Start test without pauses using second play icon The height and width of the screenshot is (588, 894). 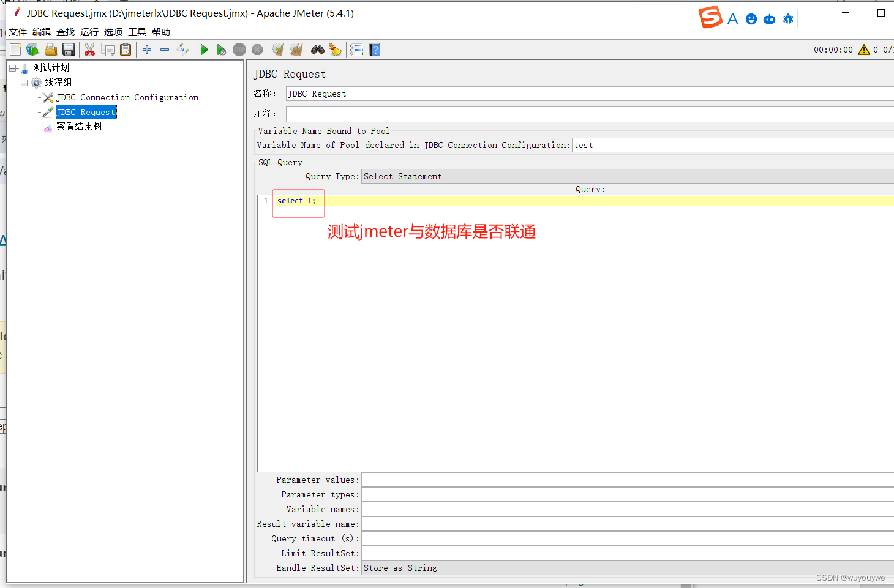(x=222, y=50)
